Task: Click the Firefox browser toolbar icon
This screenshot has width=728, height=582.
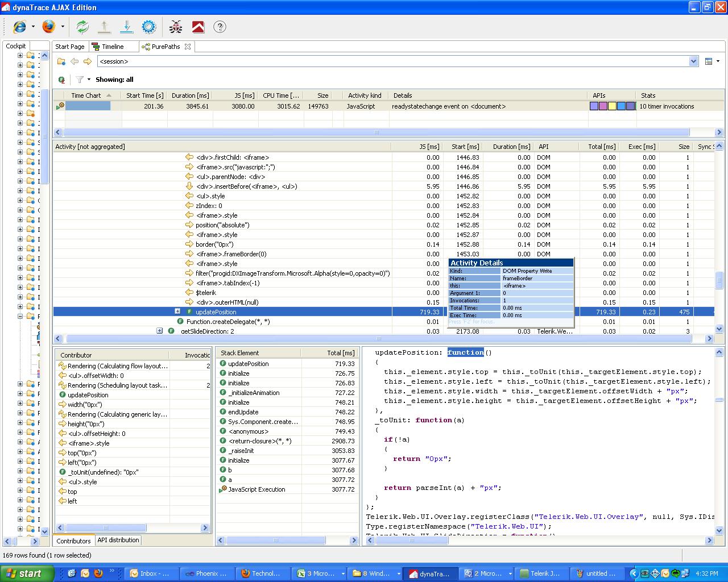Action: pos(49,27)
